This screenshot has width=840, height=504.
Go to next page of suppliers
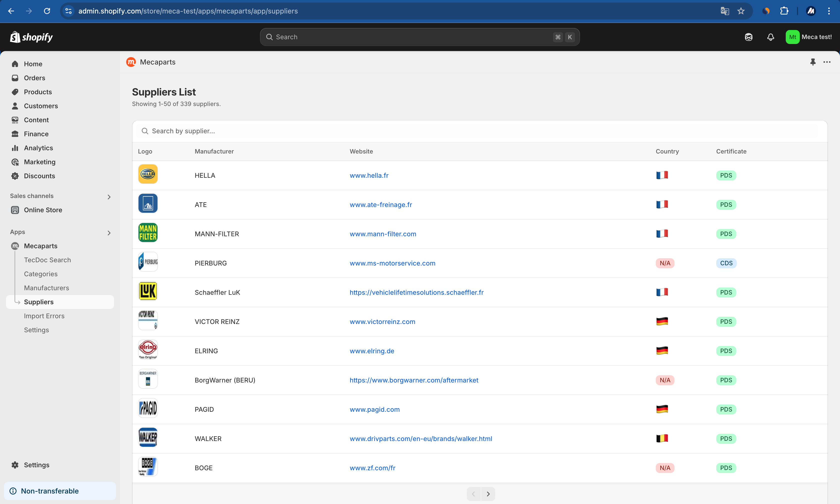coord(488,494)
